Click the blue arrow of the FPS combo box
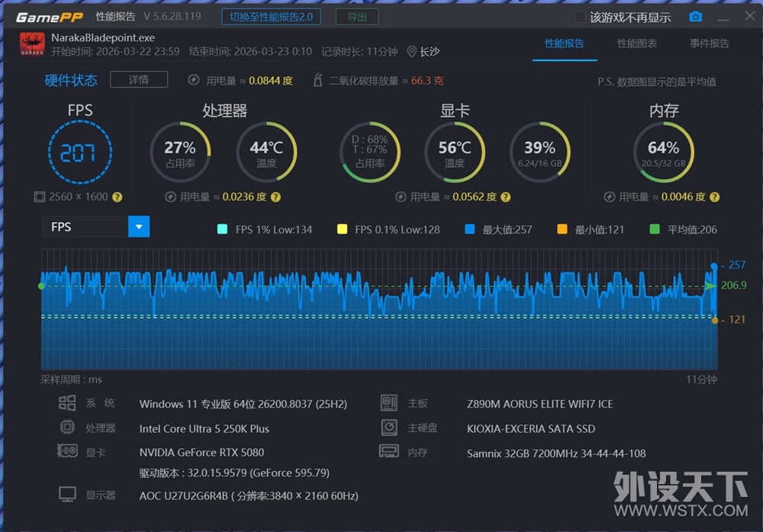 click(139, 227)
